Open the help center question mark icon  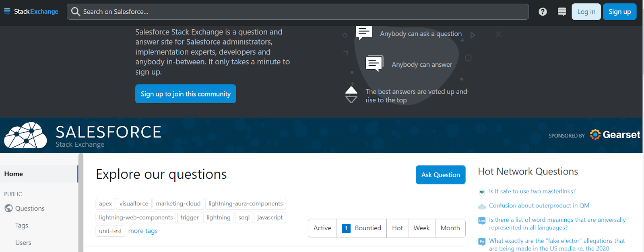pyautogui.click(x=543, y=12)
